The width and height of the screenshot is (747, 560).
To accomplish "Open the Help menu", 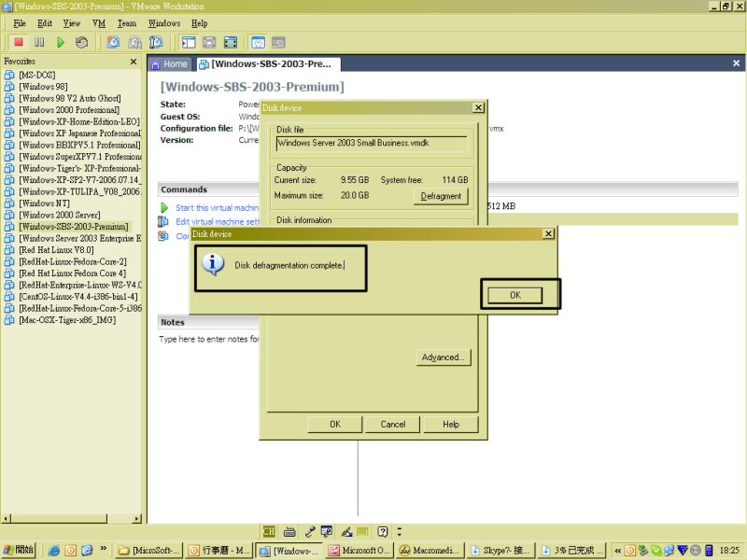I will 199,23.
